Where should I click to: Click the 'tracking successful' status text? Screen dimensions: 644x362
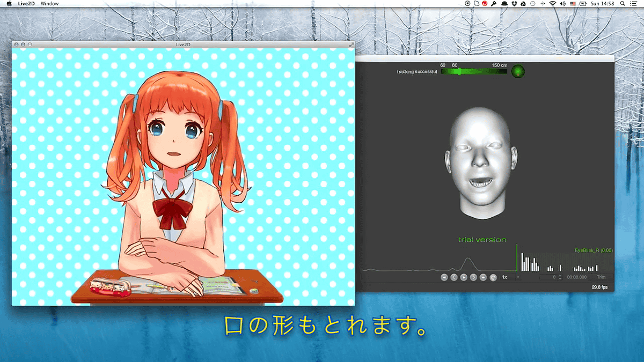coord(417,72)
